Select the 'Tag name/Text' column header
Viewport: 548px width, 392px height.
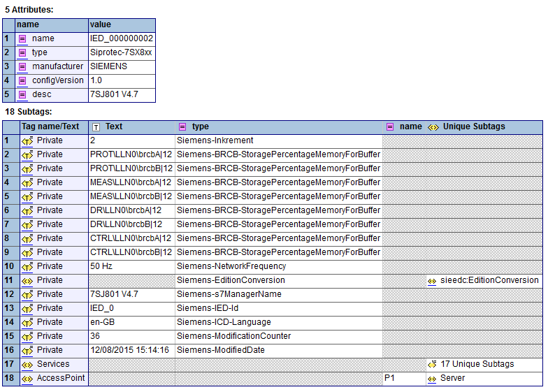point(55,126)
